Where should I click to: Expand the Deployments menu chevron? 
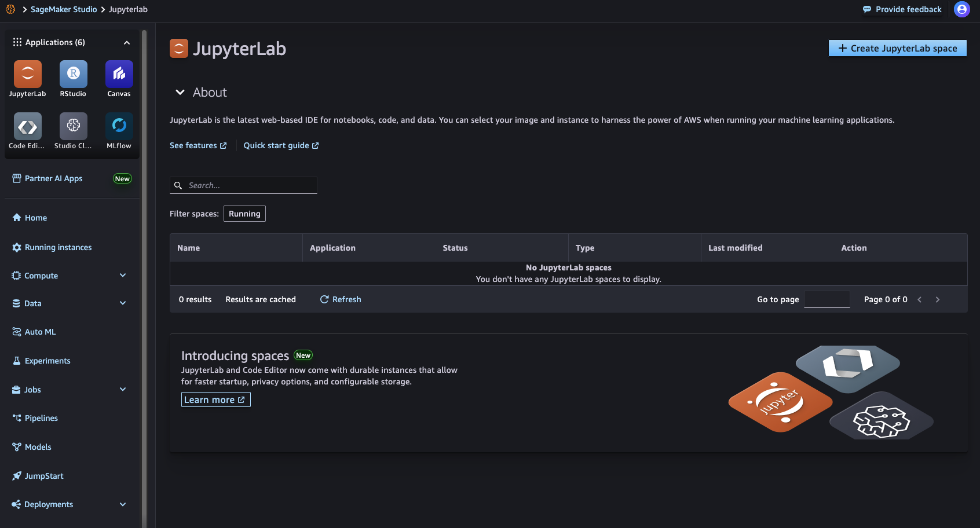[x=123, y=504]
